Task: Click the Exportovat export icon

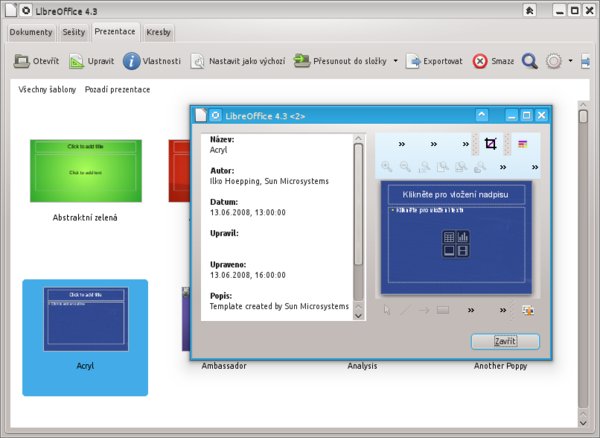Action: tap(413, 61)
